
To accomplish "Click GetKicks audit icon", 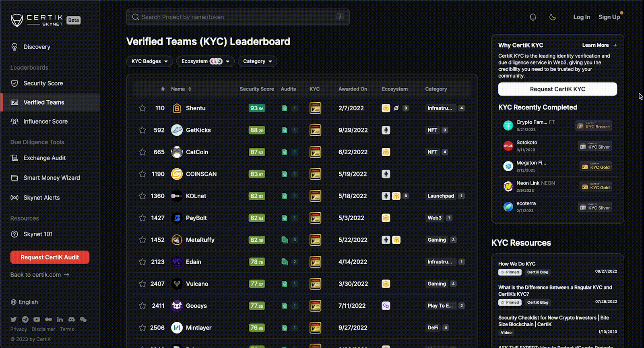I will (285, 130).
